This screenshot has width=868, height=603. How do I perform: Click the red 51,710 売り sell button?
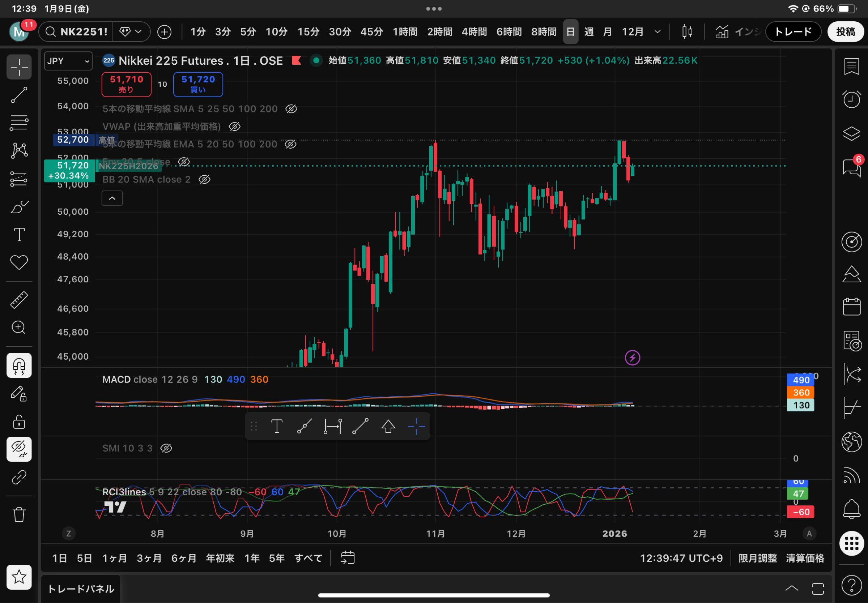pos(126,84)
